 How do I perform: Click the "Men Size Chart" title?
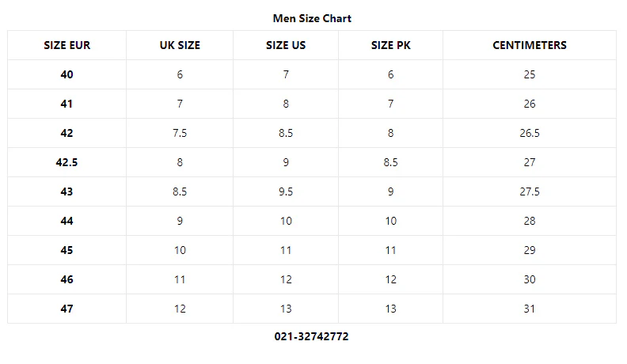[312, 18]
